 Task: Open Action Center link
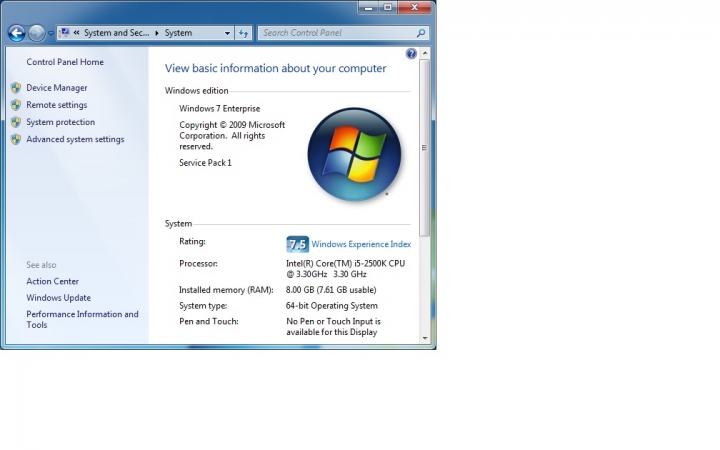point(52,281)
